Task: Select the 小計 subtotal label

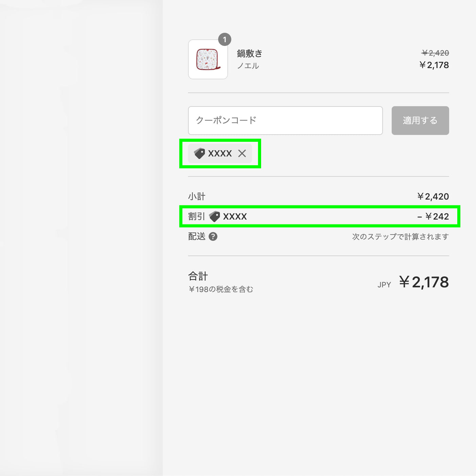Action: (x=197, y=197)
